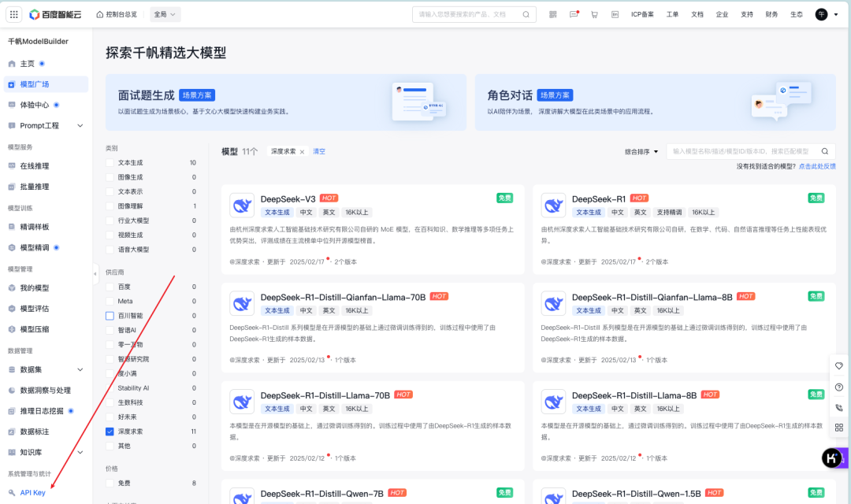Click the help question mark icon
851x504 pixels.
[839, 387]
